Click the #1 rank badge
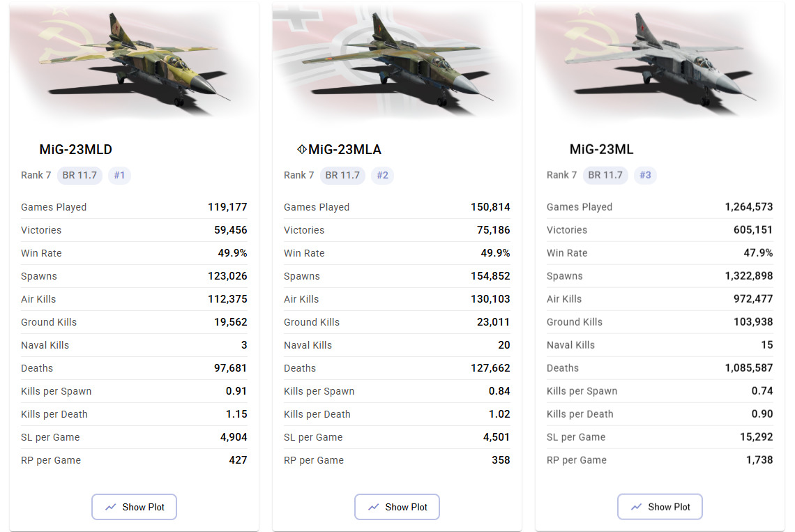The width and height of the screenshot is (795, 532). click(x=119, y=175)
